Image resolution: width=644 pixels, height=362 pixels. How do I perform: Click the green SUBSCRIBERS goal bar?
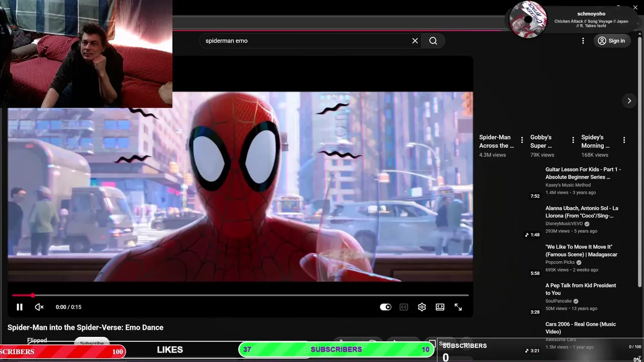click(336, 349)
